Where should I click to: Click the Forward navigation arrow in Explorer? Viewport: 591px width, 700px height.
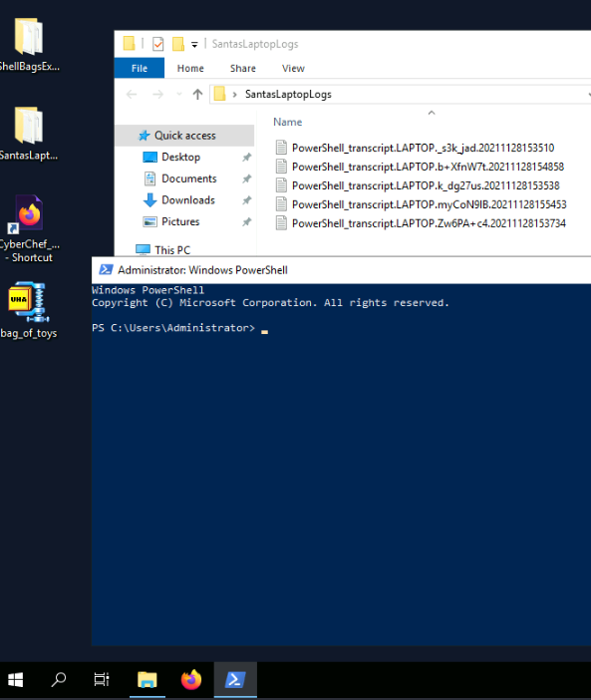click(x=157, y=94)
